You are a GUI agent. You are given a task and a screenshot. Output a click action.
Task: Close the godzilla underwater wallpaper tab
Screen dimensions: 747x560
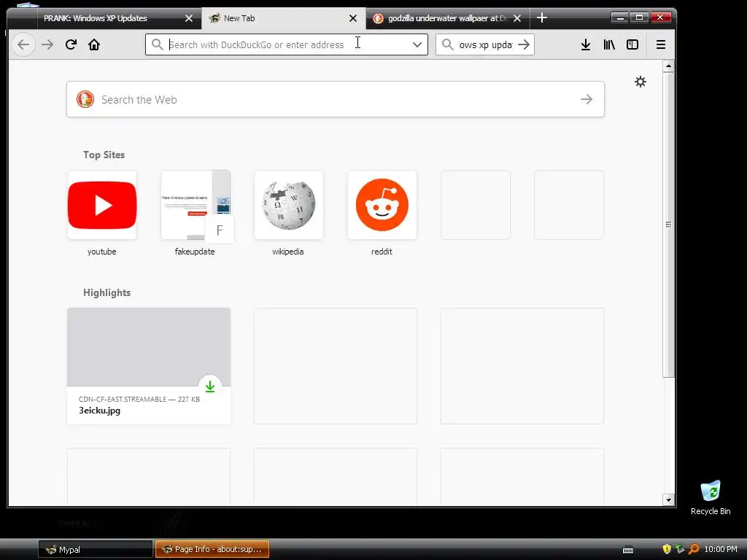(x=517, y=18)
